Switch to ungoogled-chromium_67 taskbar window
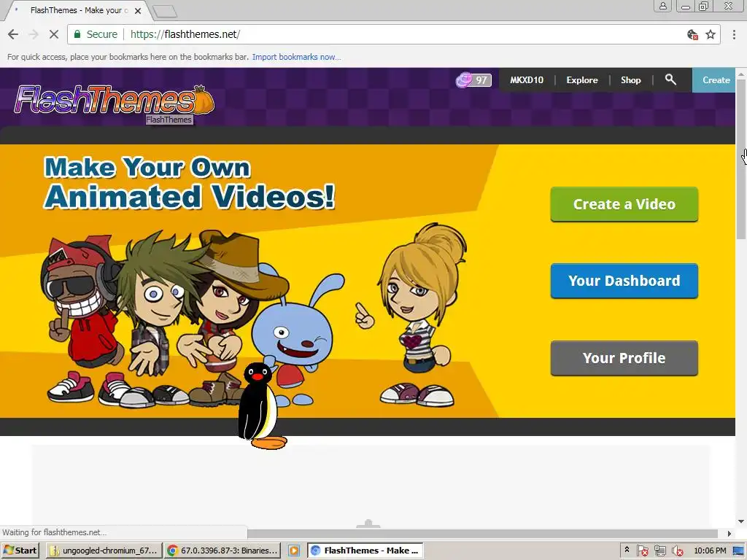Viewport: 747px width, 560px height. point(104,551)
